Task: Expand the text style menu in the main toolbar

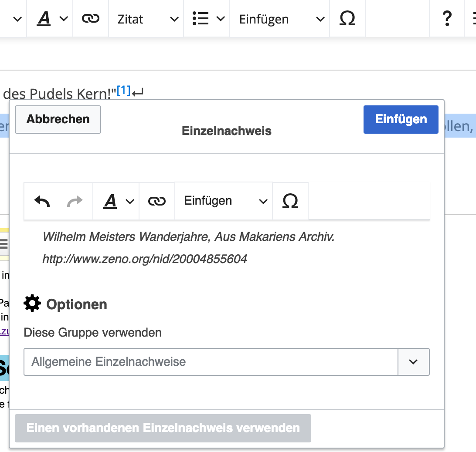Action: coord(52,19)
